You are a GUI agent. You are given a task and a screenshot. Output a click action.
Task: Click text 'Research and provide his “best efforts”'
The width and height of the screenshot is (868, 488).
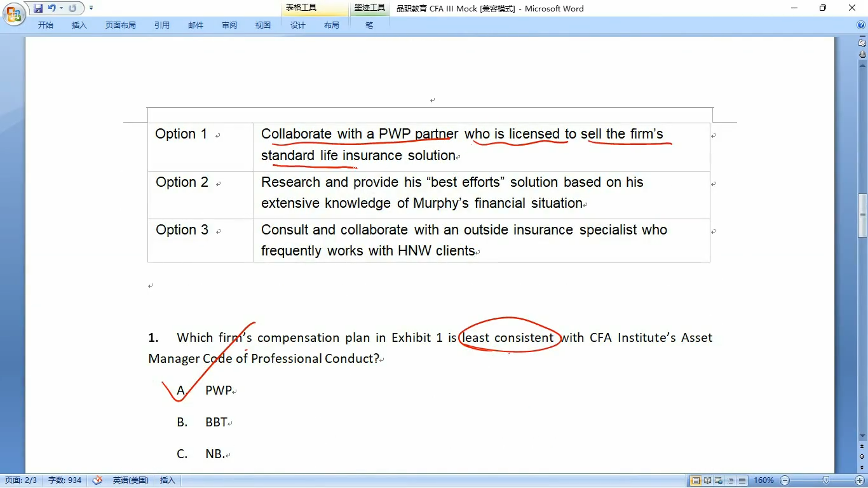[x=383, y=182]
